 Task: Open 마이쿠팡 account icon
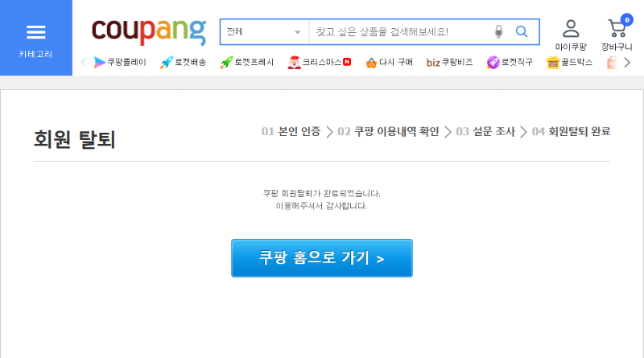point(571,35)
